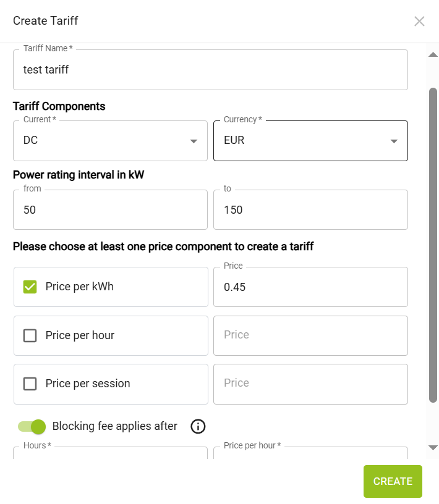439x504 pixels.
Task: Check the Price per session checkbox
Action: (30, 384)
